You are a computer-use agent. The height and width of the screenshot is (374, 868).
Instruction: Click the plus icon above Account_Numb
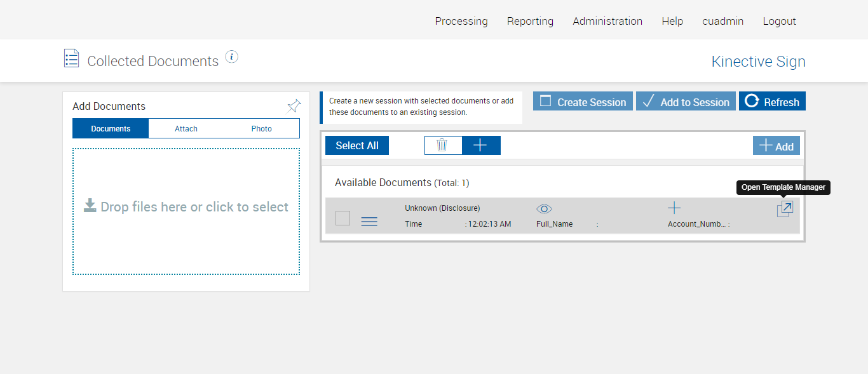point(674,208)
